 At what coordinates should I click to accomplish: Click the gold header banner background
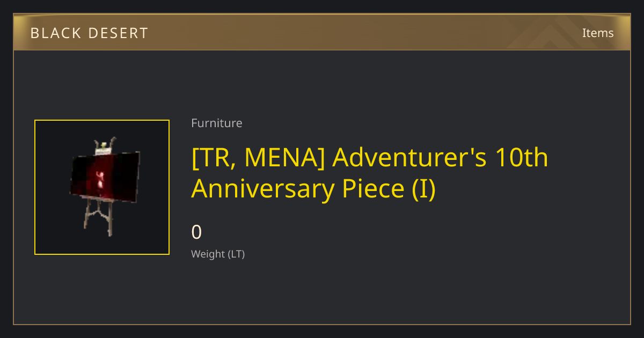322,32
